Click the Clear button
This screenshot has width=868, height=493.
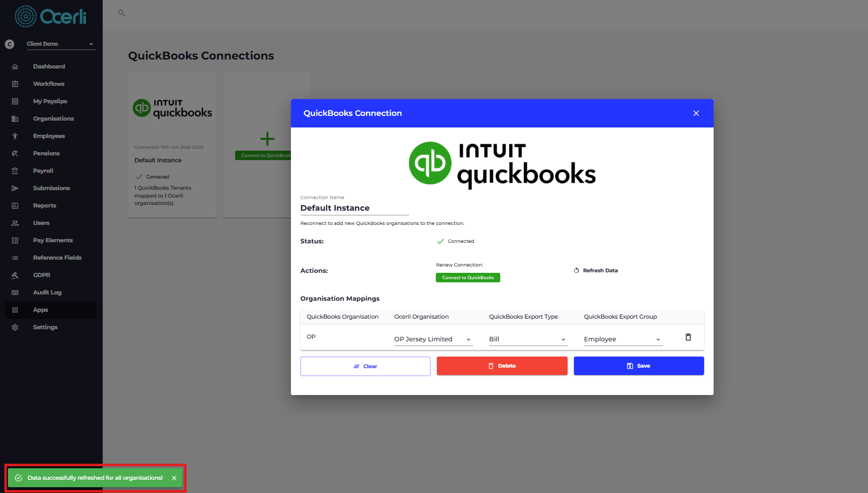365,366
